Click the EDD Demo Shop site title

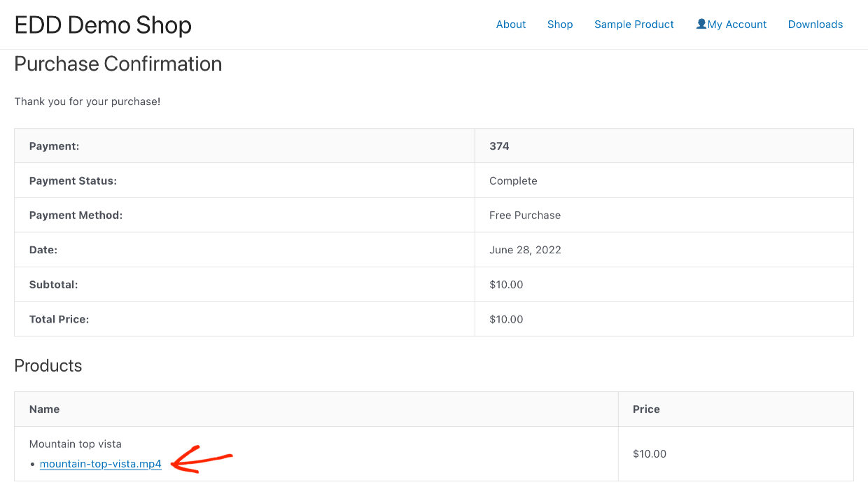click(102, 24)
